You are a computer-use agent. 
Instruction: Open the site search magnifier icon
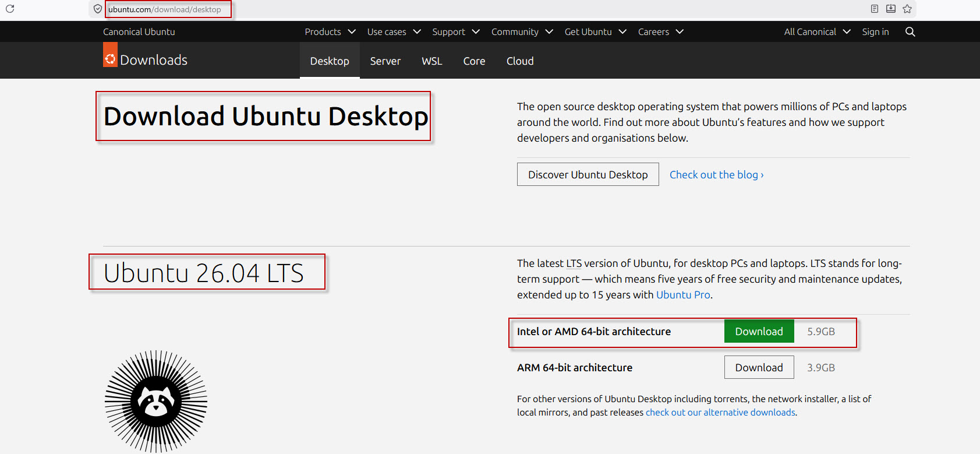[x=910, y=32]
